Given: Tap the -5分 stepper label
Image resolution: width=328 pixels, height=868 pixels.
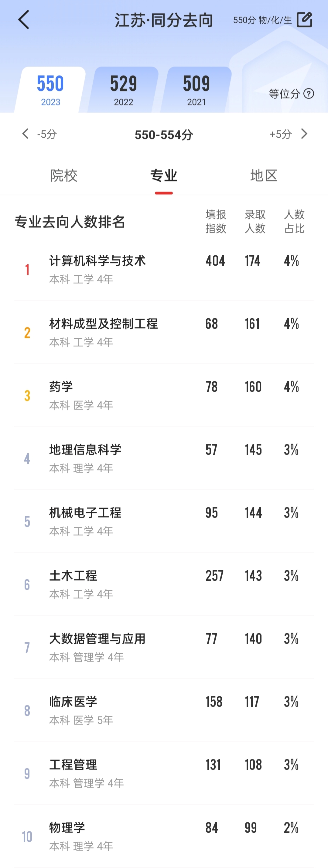Looking at the screenshot, I should (x=47, y=134).
